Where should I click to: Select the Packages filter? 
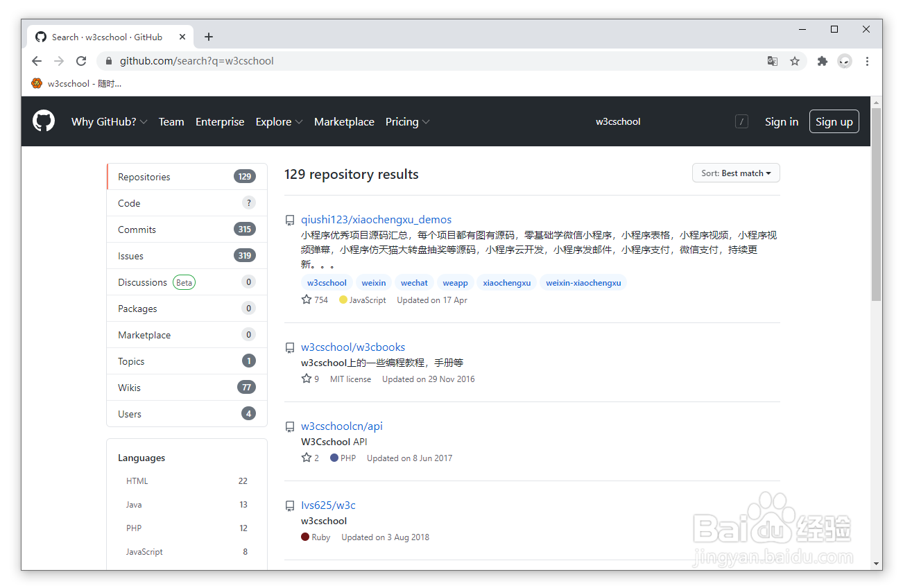(x=187, y=309)
